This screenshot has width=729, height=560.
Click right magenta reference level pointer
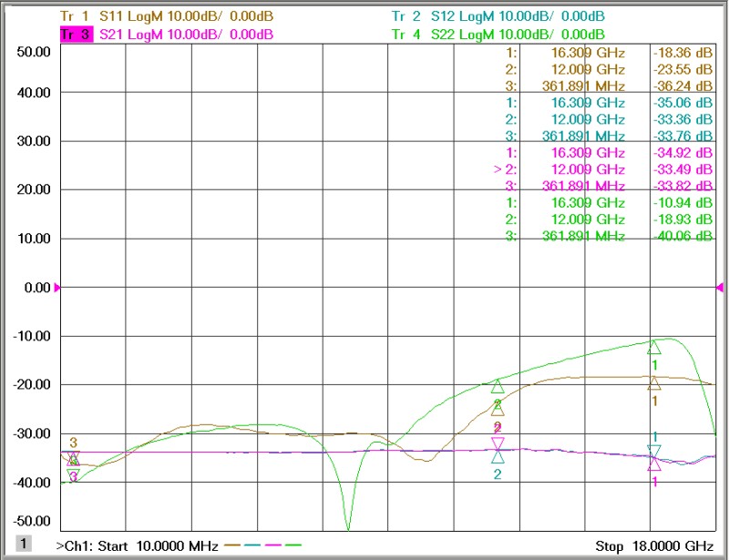click(x=721, y=288)
